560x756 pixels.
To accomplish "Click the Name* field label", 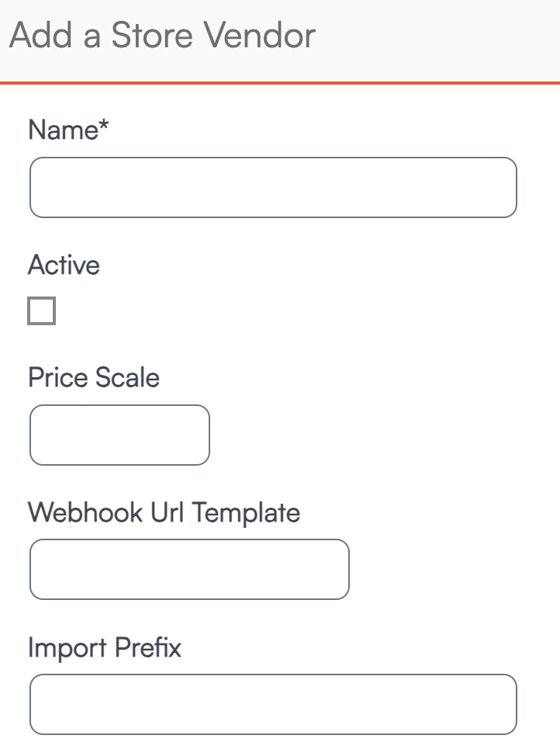I will (x=68, y=130).
